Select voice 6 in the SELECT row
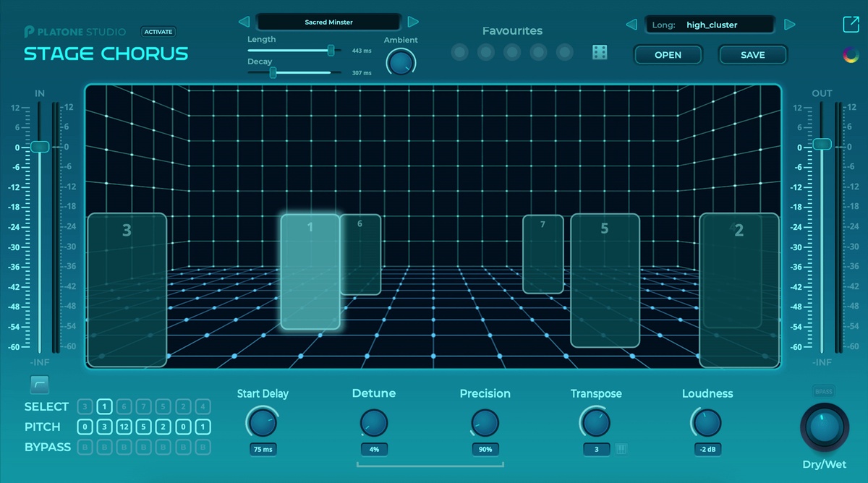This screenshot has width=868, height=483. point(124,406)
